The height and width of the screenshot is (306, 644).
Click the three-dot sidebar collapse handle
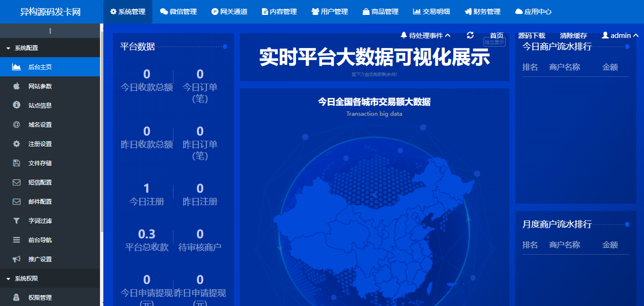50,31
